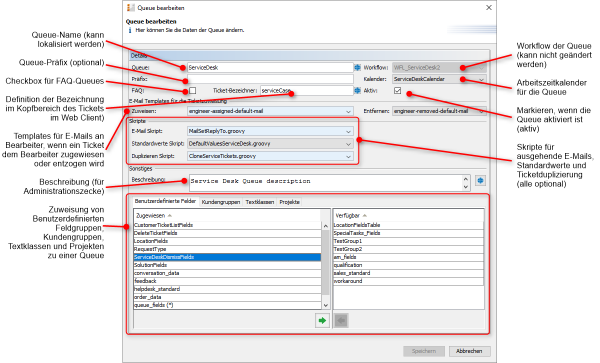Select queue_fields (*) in assigned list
The width and height of the screenshot is (600, 363).
click(227, 305)
